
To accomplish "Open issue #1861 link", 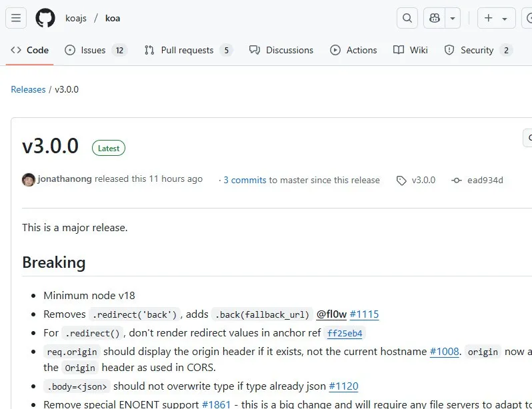I will click(x=216, y=404).
